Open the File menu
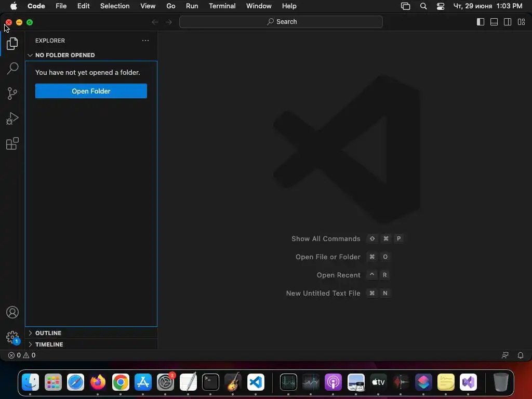Image resolution: width=532 pixels, height=399 pixels. coord(61,6)
